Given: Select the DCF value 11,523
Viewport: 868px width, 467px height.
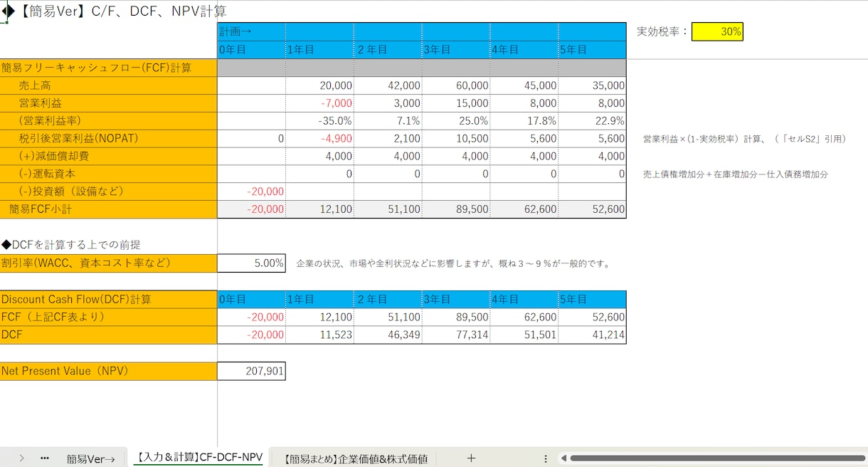Looking at the screenshot, I should pos(319,335).
